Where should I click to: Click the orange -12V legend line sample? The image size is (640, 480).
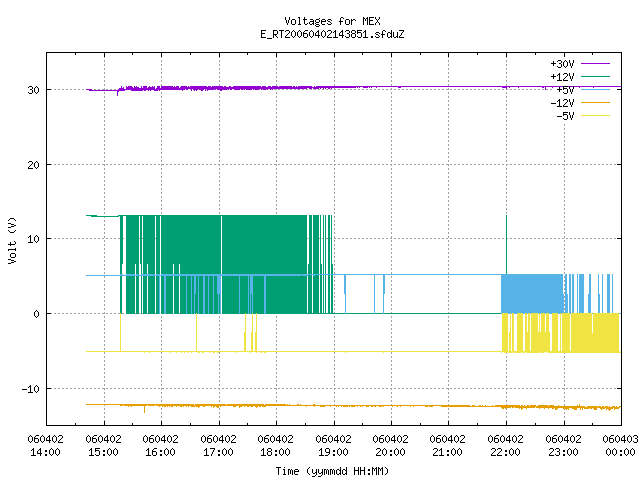[595, 102]
